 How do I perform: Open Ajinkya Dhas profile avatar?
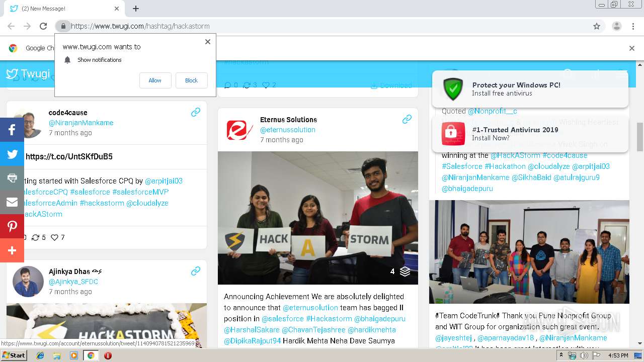(x=28, y=282)
